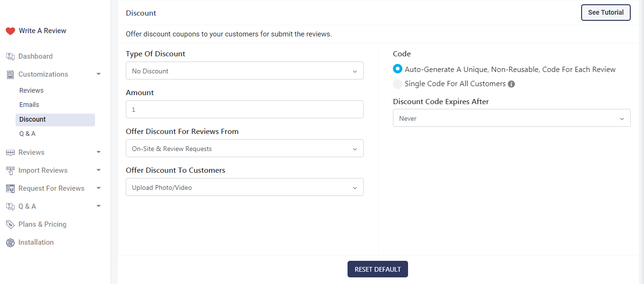This screenshot has width=644, height=284.
Task: Click the Import Reviews icon
Action: pyautogui.click(x=10, y=170)
